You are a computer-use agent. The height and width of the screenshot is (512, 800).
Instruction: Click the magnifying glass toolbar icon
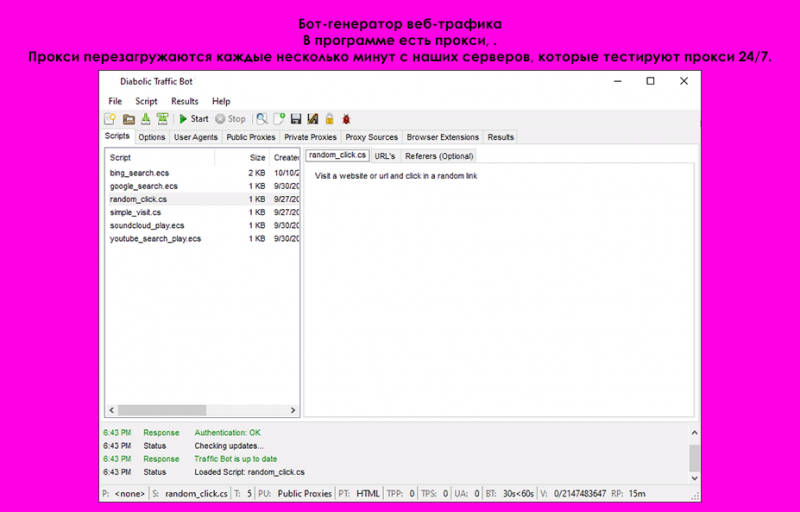tap(262, 119)
